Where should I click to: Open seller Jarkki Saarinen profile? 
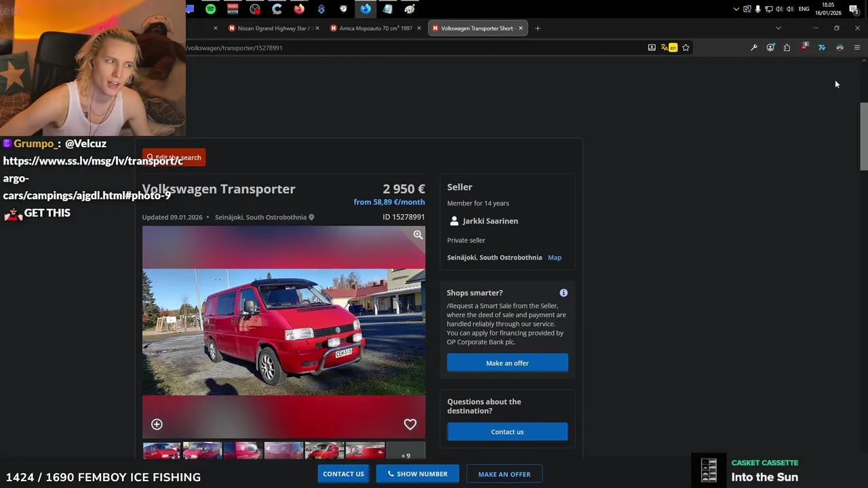click(x=490, y=221)
